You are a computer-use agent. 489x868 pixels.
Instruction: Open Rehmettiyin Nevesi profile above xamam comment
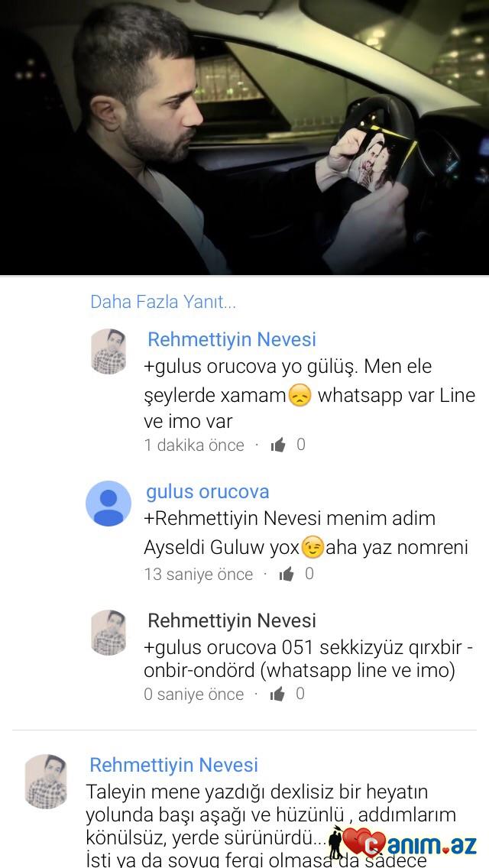(x=232, y=339)
